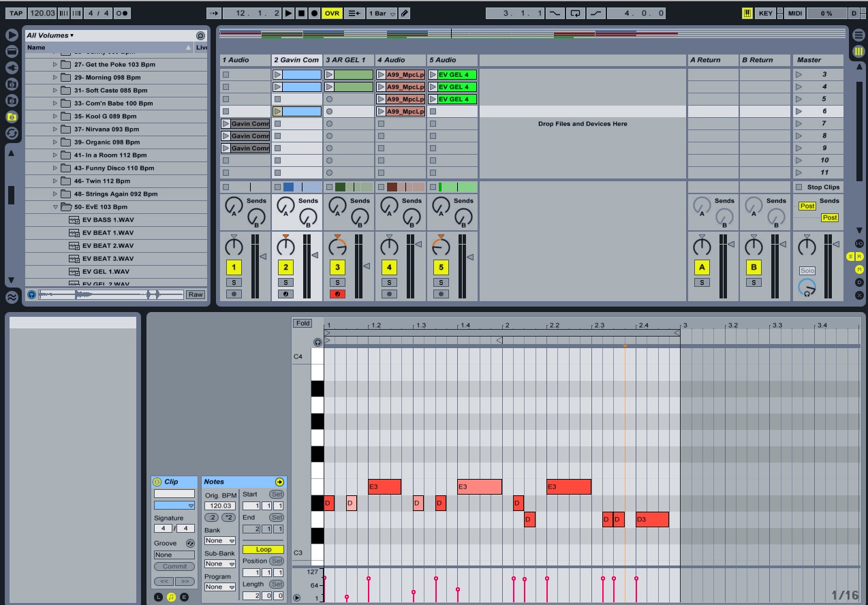This screenshot has height=605, width=868.
Task: Enable draw mode with the pencil icon
Action: 405,12
